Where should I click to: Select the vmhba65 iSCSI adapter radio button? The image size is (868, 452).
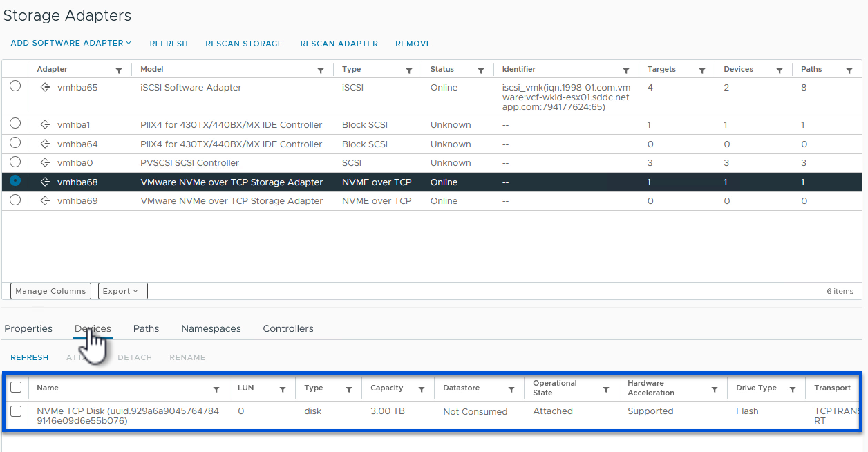15,86
